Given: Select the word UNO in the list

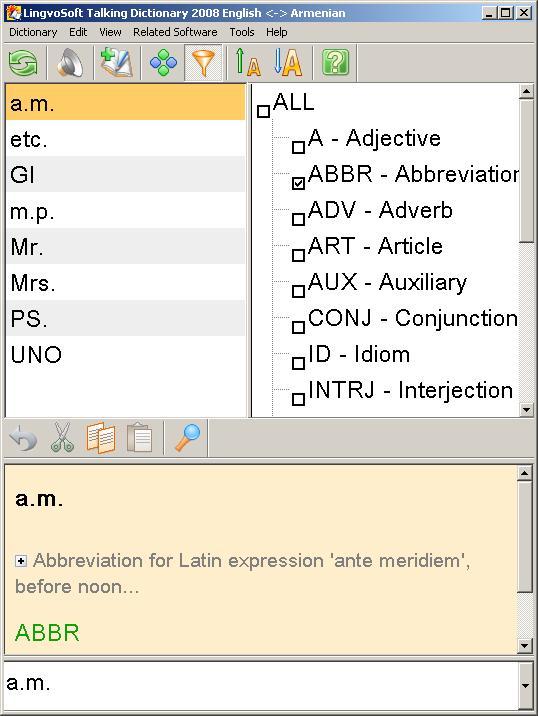Looking at the screenshot, I should tap(126, 355).
